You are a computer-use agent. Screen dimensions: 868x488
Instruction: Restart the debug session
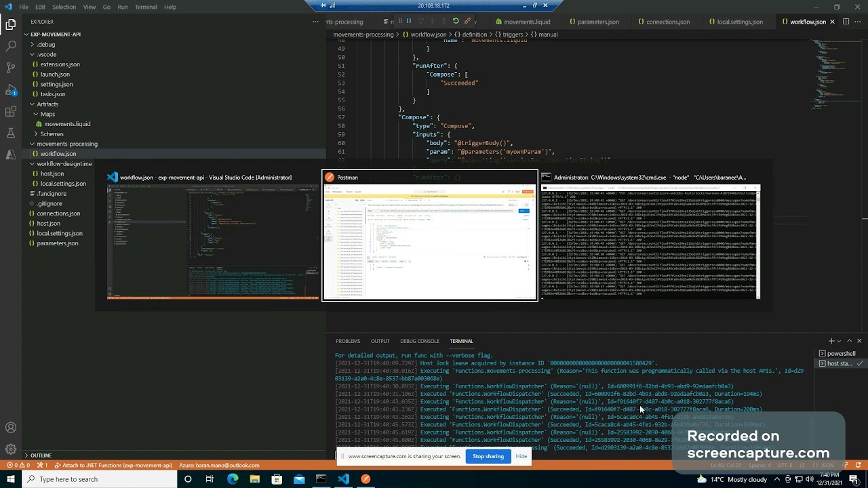[x=456, y=21]
